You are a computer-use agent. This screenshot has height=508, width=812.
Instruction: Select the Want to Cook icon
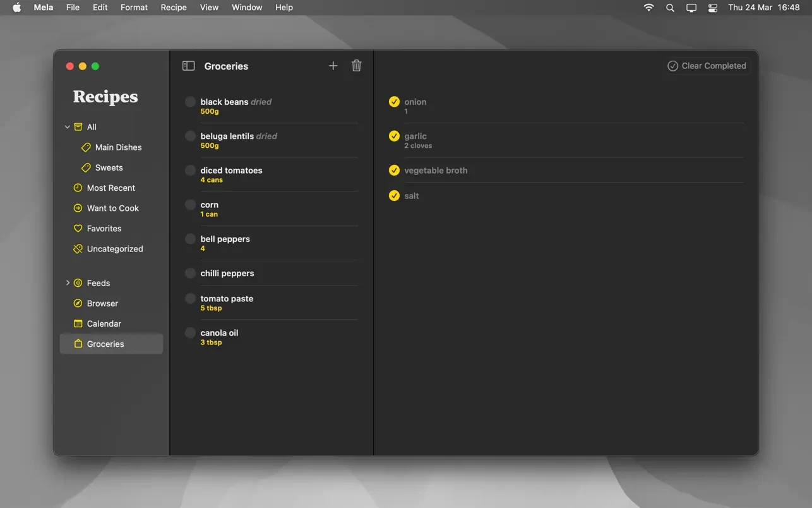pyautogui.click(x=78, y=209)
